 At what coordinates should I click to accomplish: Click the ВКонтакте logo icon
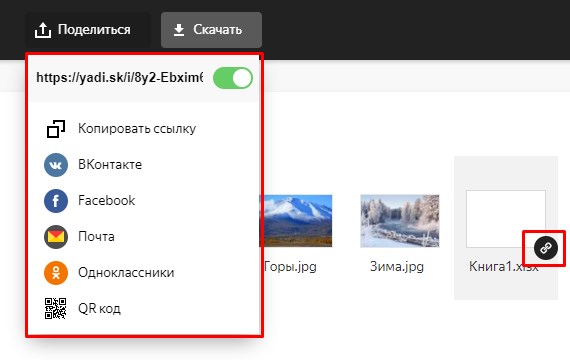point(56,165)
